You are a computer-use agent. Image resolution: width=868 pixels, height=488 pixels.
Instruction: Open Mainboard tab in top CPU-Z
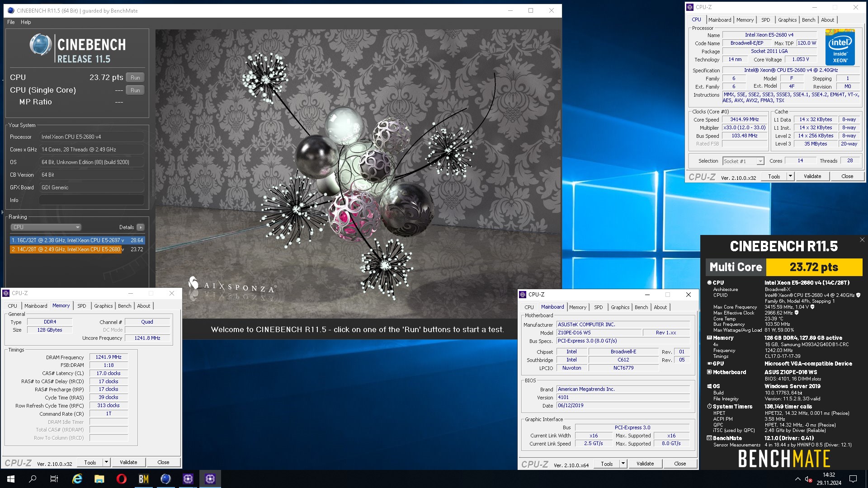(720, 20)
